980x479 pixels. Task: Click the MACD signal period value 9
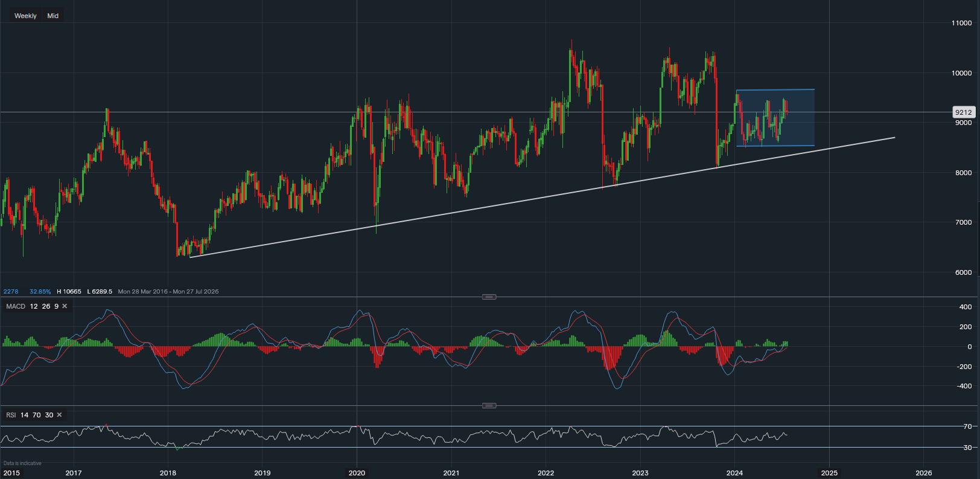click(56, 306)
